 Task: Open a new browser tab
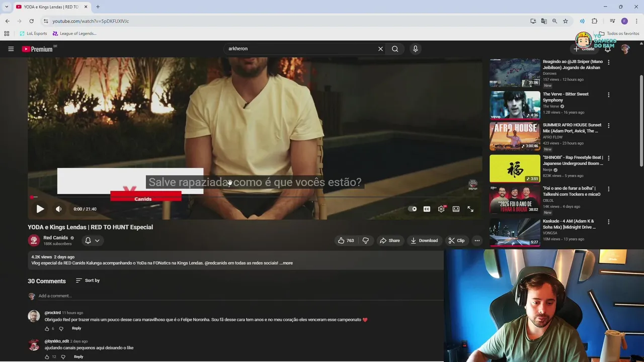98,7
